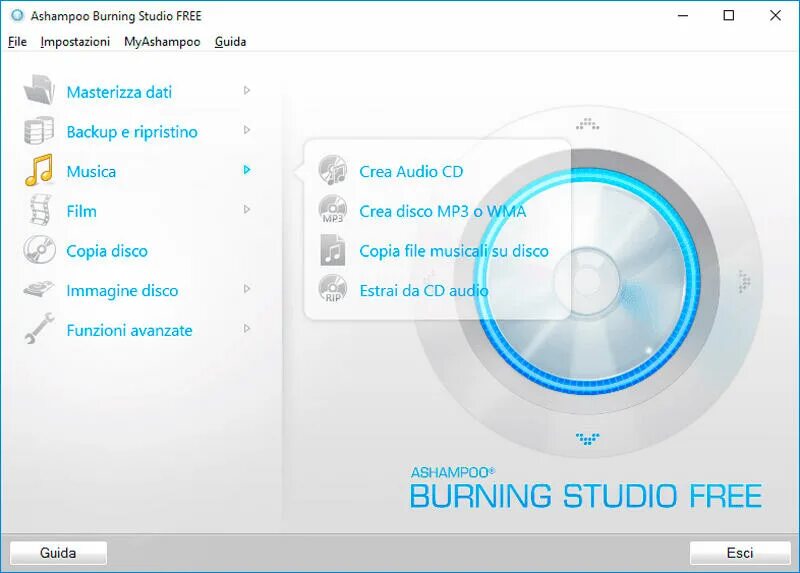
Task: Click the Guida button at bottom left
Action: click(58, 553)
